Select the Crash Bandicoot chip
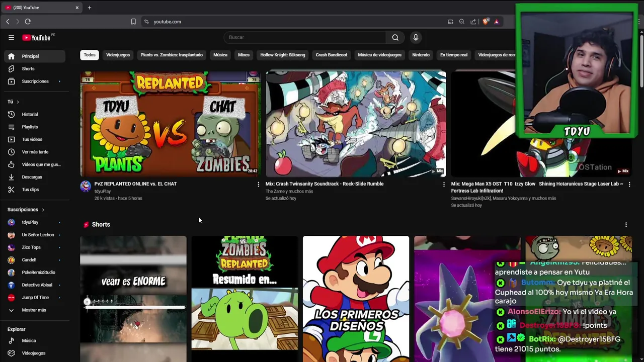644x362 pixels. point(332,55)
